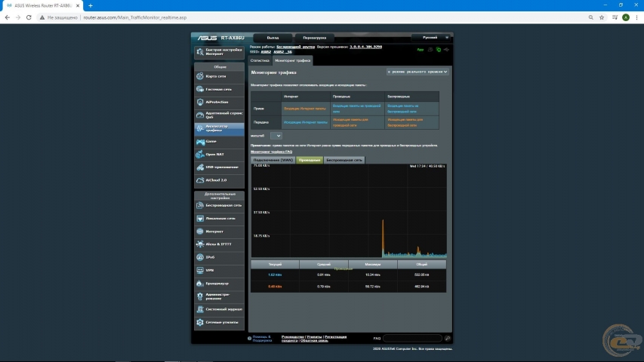Click the Выход logout button
This screenshot has height=362, width=644.
pyautogui.click(x=273, y=38)
